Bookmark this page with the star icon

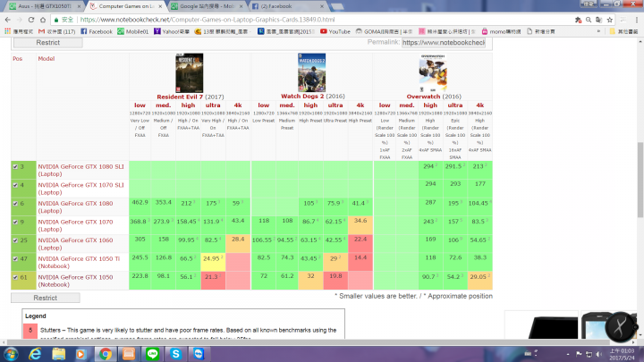[610, 20]
